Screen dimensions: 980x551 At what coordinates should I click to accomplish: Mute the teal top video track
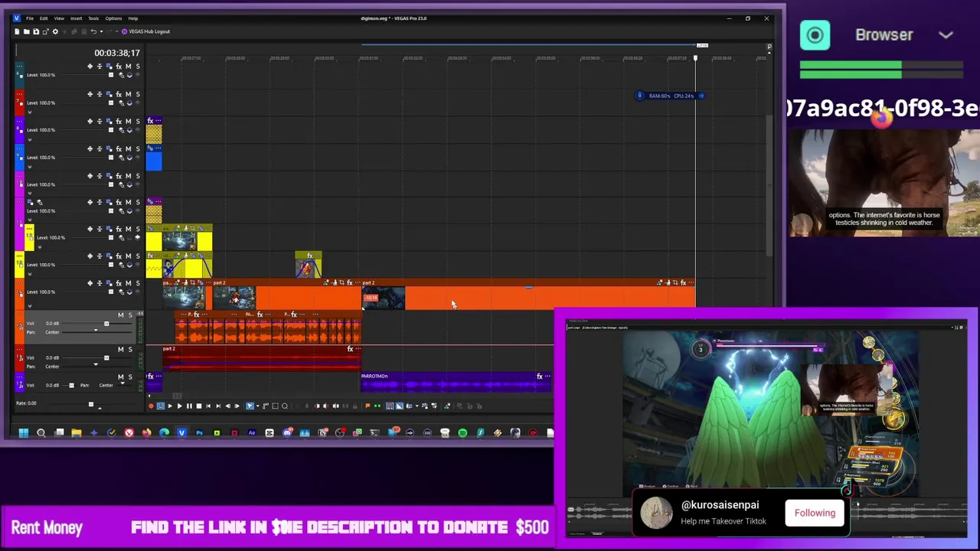128,67
